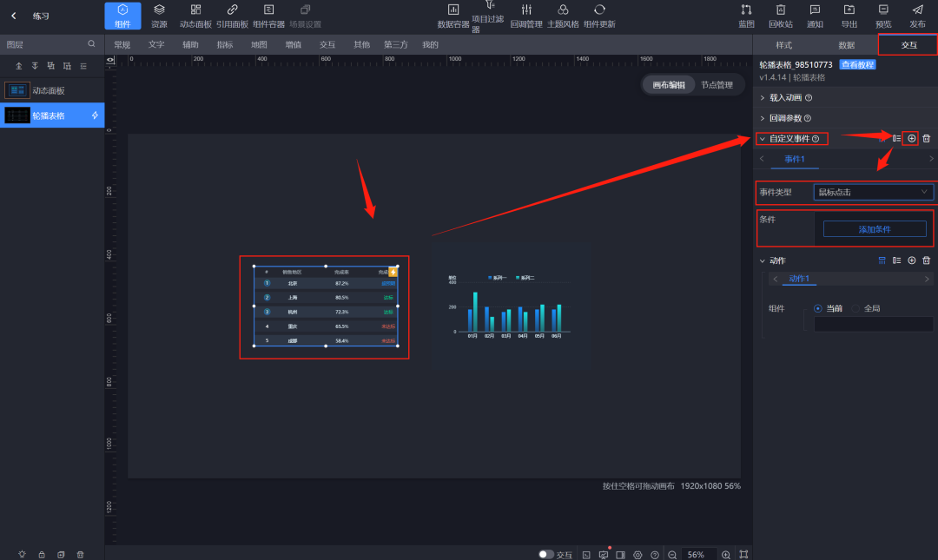The image size is (938, 560).
Task: Open the 第三方 component category
Action: pyautogui.click(x=395, y=44)
